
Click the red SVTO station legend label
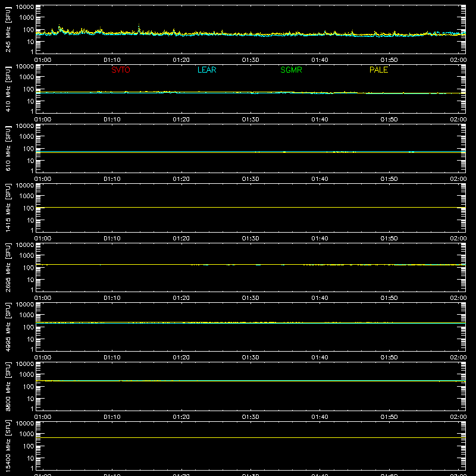(121, 70)
